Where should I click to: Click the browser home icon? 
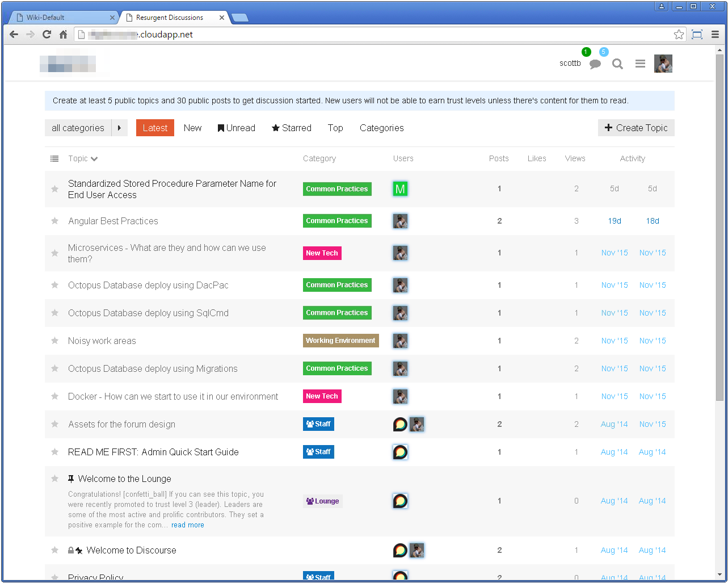(x=63, y=35)
